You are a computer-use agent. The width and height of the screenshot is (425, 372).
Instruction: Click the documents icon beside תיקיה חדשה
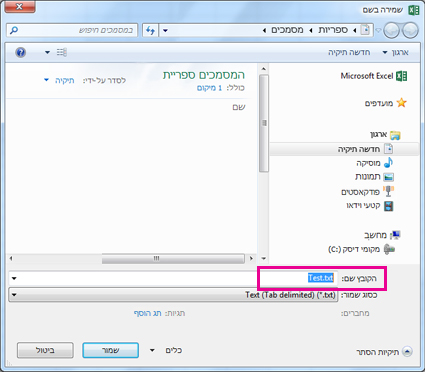[389, 149]
